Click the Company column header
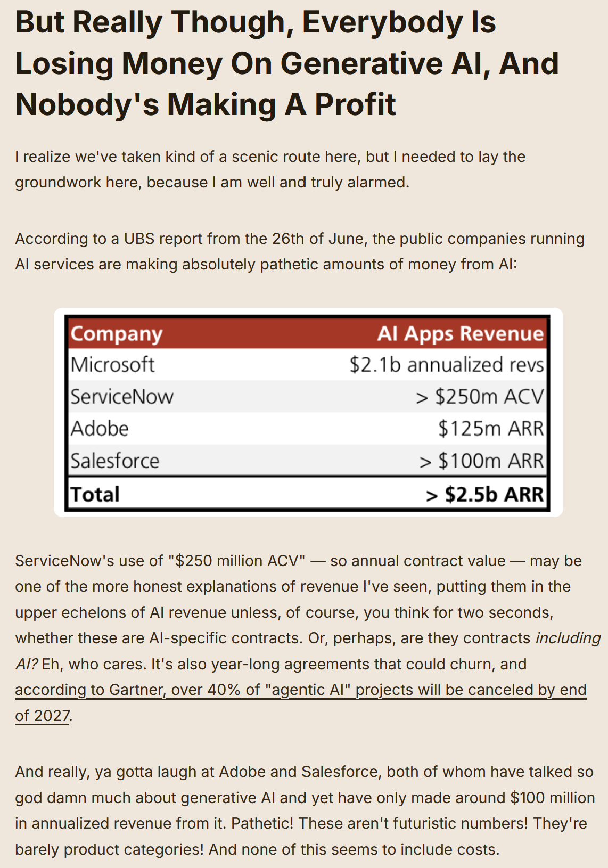The height and width of the screenshot is (868, 608). tap(117, 334)
